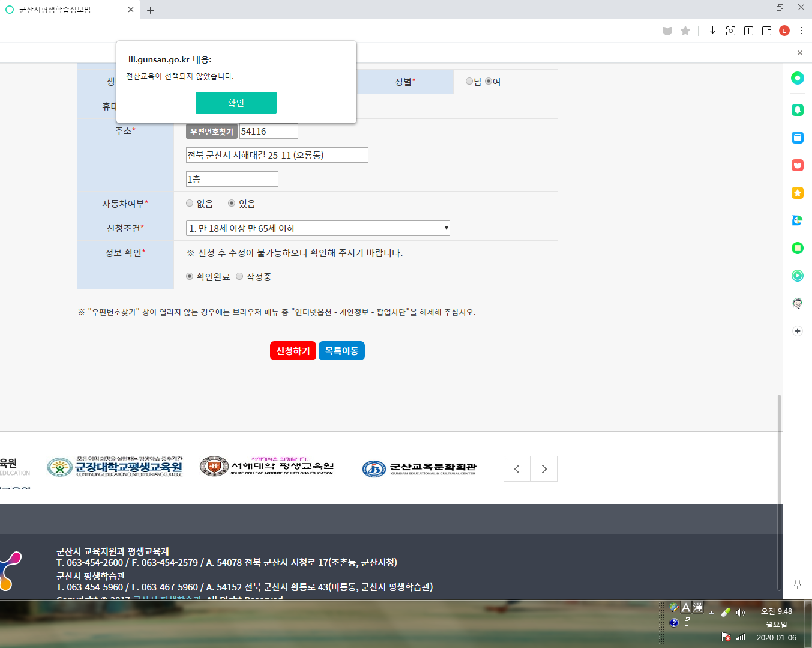The image size is (812, 648).
Task: Expand hidden system tray icons arrow
Action: point(711,613)
